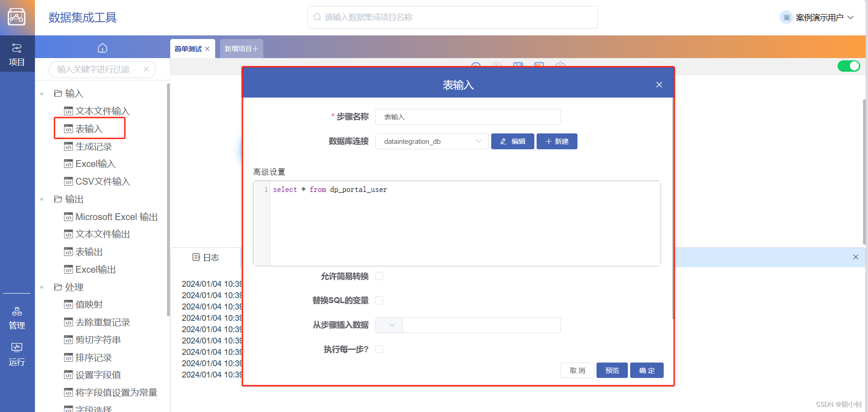
Task: Select 表输入 in the component tree
Action: 84,129
